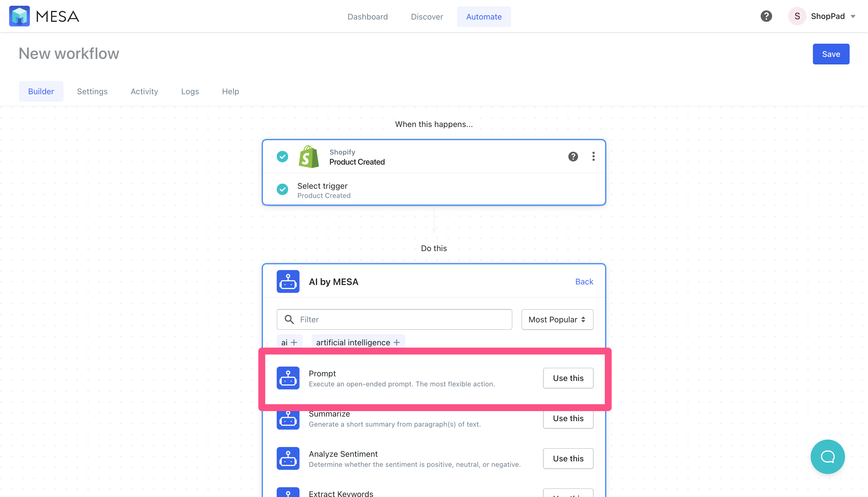Use this for the Prompt action
868x497 pixels.
click(x=568, y=378)
